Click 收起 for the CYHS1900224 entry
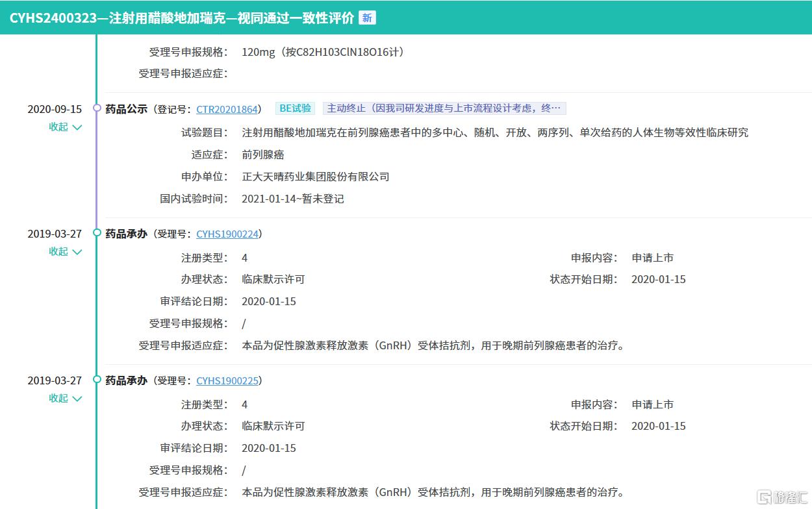812x509 pixels. [x=66, y=252]
